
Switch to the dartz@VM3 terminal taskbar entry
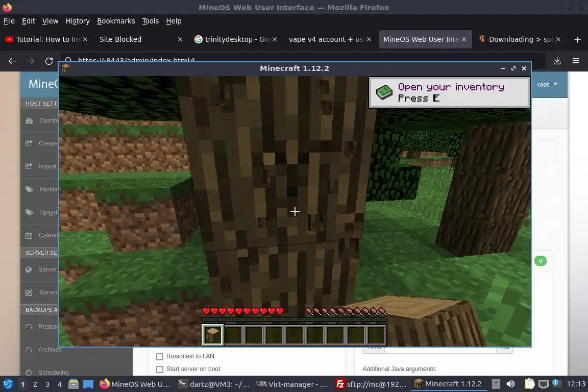click(214, 384)
